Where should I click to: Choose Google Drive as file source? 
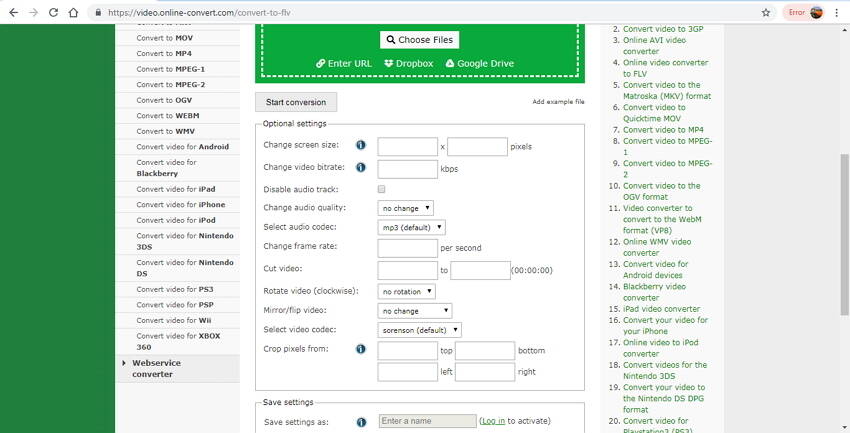tap(479, 63)
